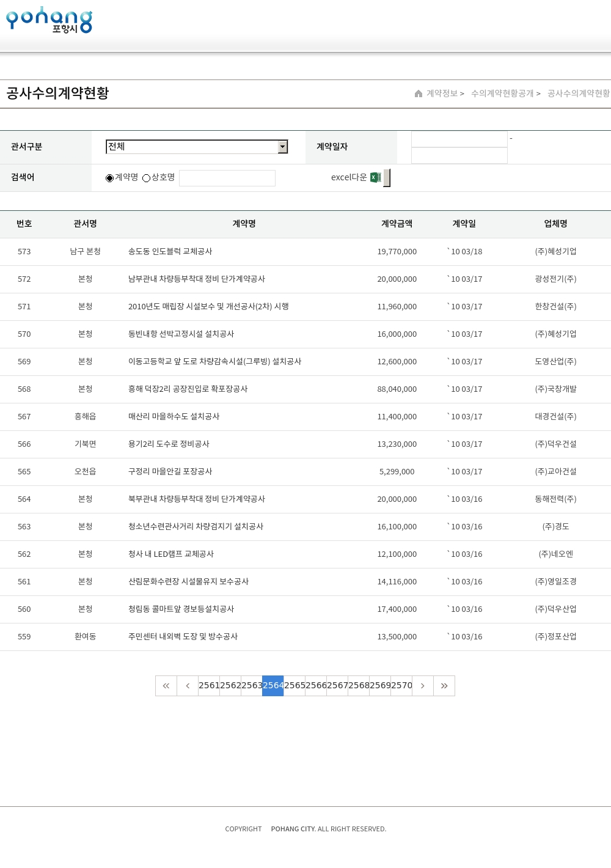The image size is (611, 868).
Task: Select the 계약명 radio button
Action: [110, 178]
